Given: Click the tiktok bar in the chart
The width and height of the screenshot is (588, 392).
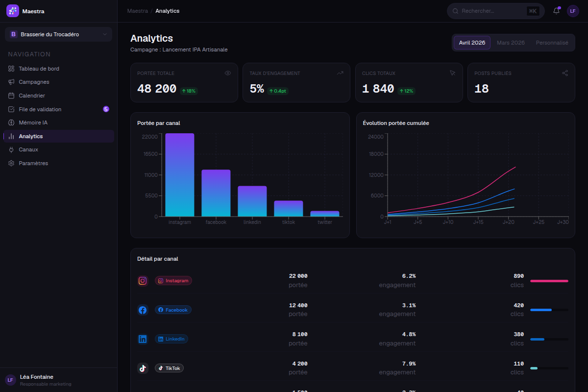Looking at the screenshot, I should tap(289, 209).
